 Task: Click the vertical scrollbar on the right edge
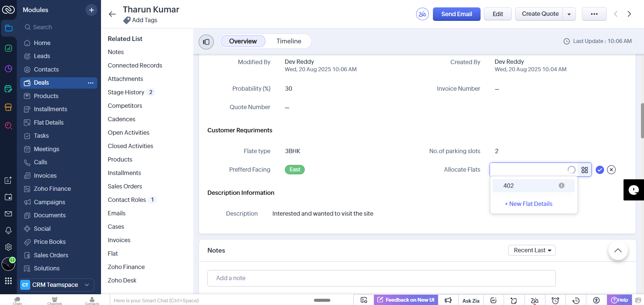click(x=642, y=121)
